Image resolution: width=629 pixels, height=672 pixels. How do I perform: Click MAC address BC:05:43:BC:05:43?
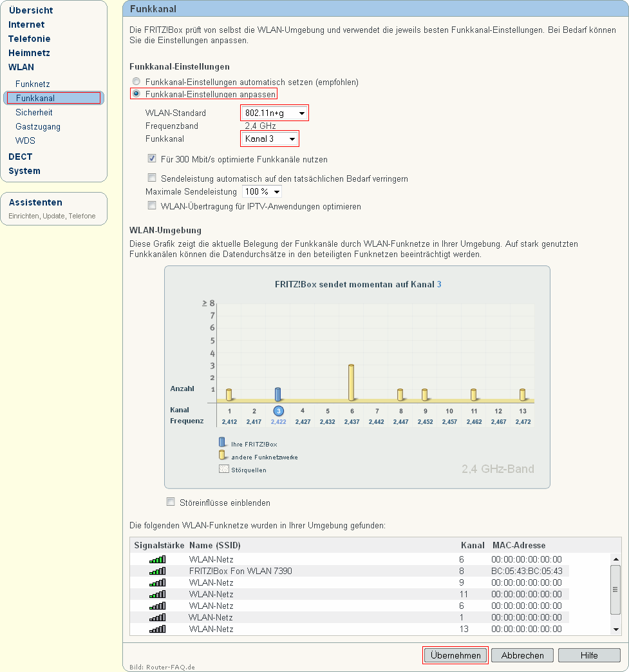[527, 571]
